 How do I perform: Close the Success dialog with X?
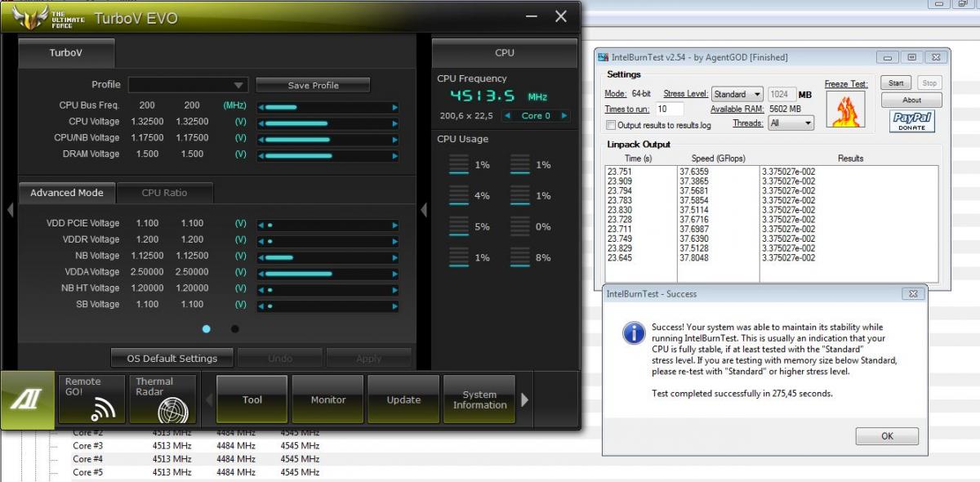tap(913, 293)
